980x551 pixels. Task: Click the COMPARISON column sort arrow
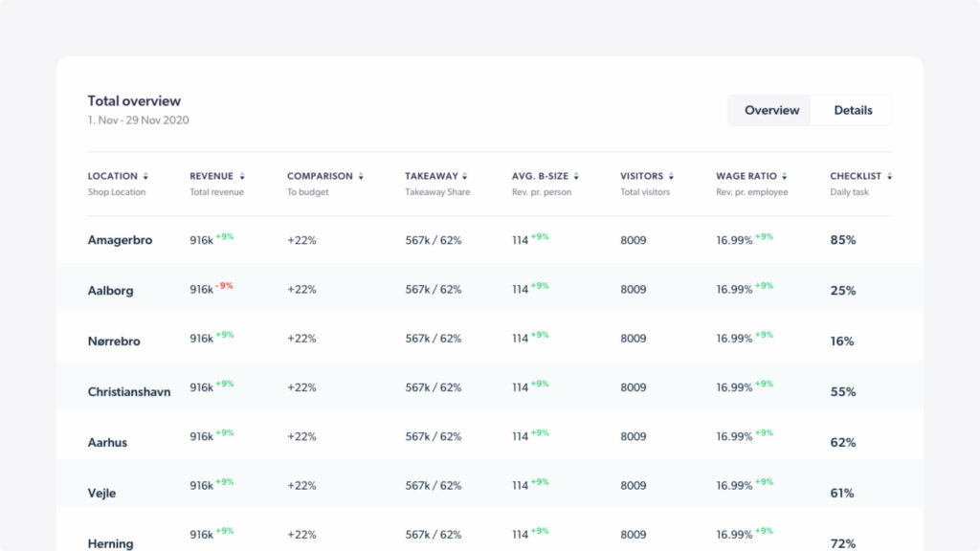(362, 177)
